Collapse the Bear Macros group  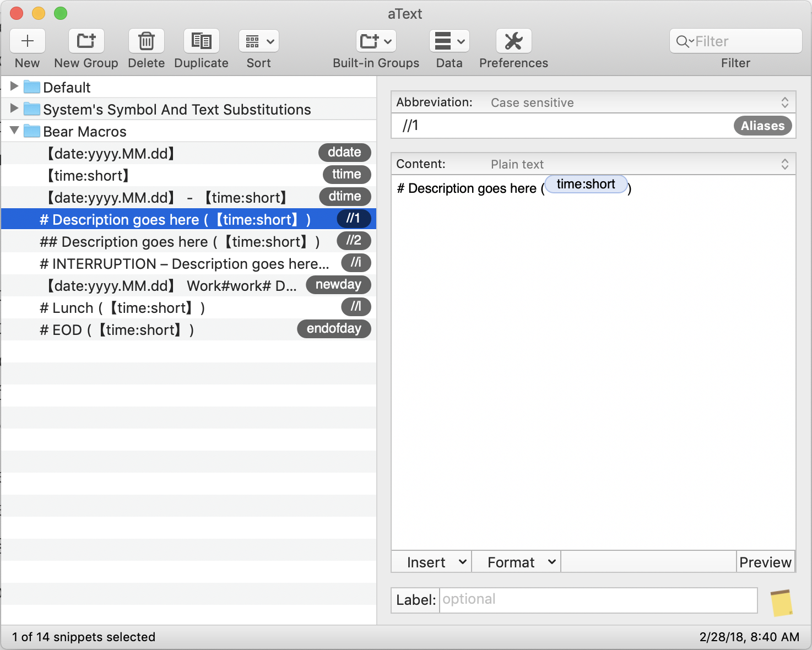tap(14, 131)
